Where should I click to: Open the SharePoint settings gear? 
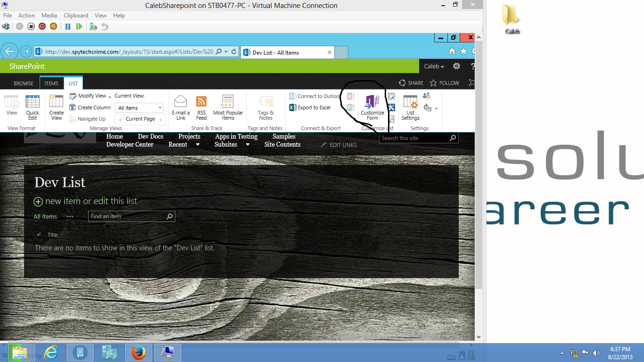(456, 66)
